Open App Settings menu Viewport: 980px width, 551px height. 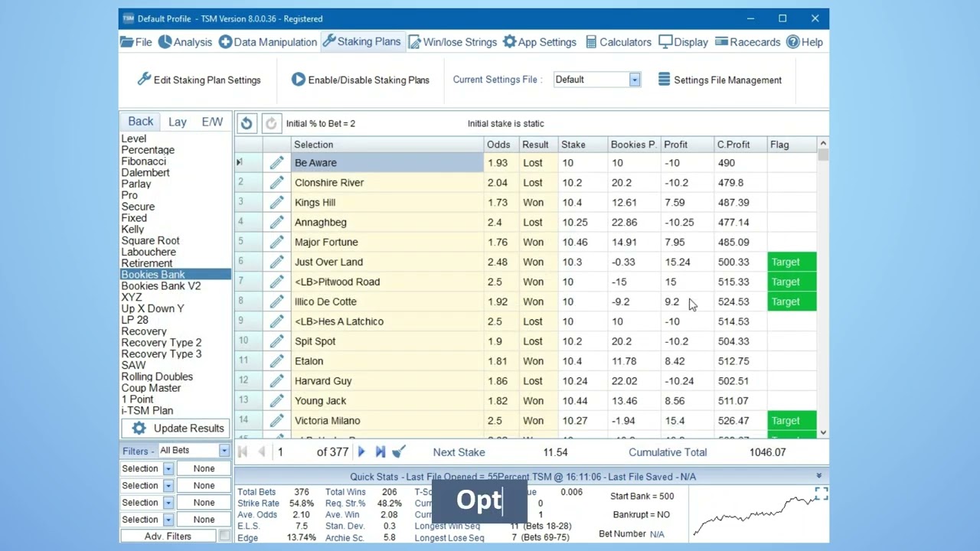tap(539, 42)
